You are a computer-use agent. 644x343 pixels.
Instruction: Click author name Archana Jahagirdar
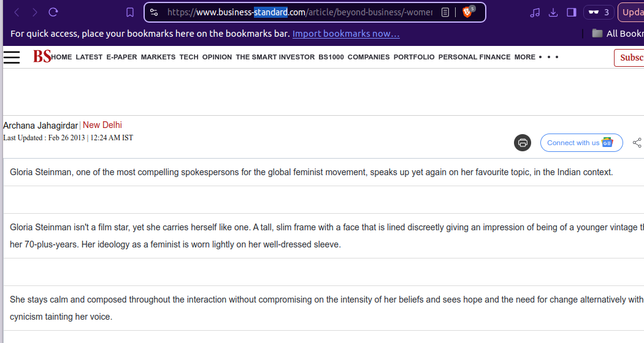tap(40, 126)
